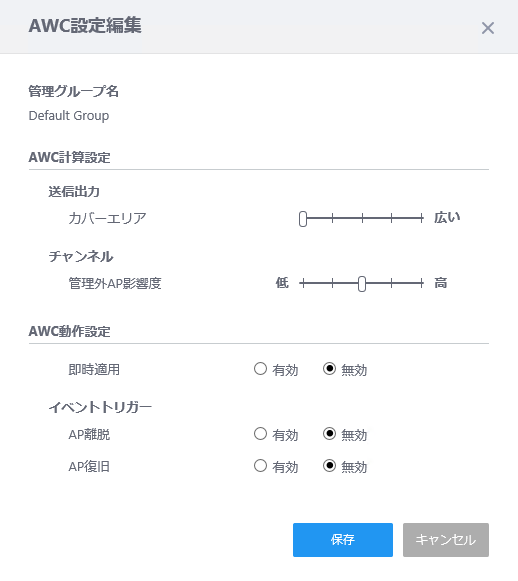
Task: Click the カバーエリア slider handle
Action: (x=303, y=219)
